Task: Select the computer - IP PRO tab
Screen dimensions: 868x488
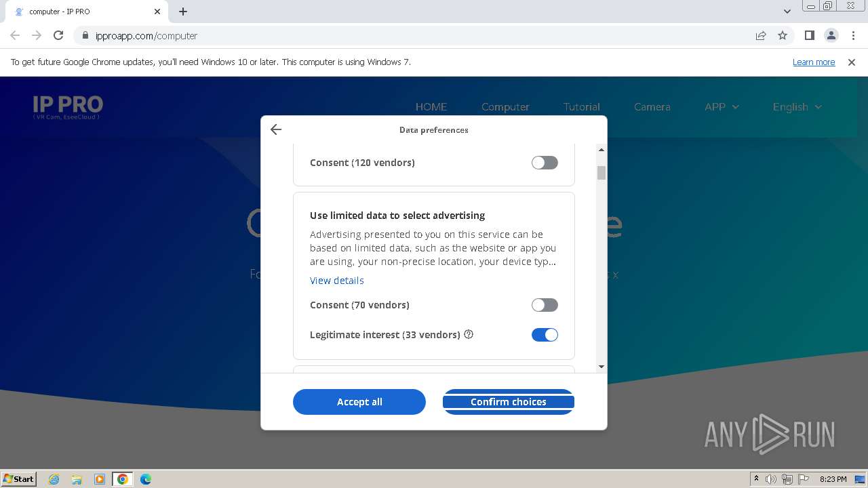Action: 85,12
